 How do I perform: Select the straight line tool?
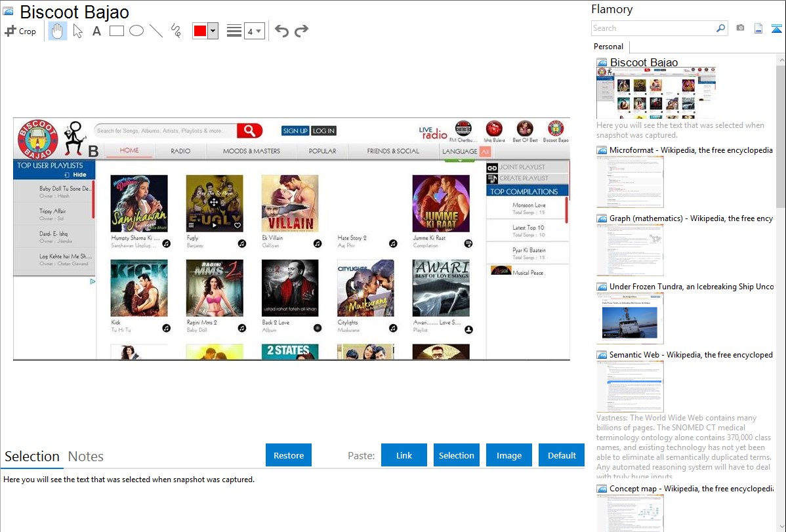click(156, 31)
